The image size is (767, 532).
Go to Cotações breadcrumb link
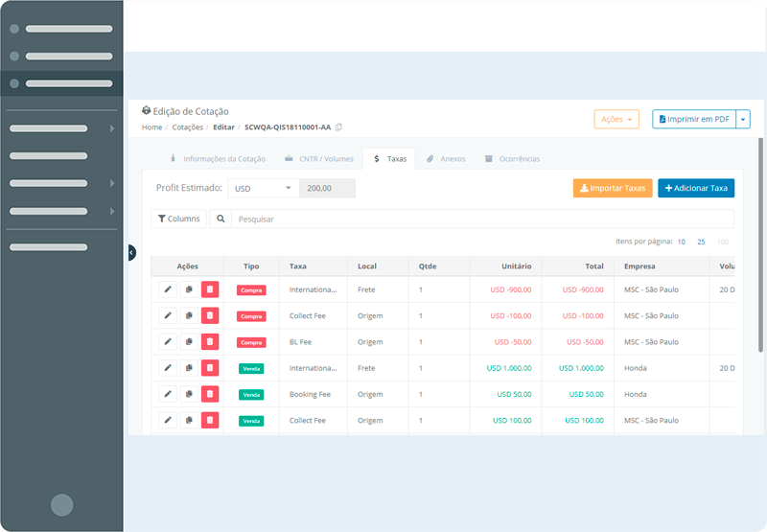[187, 127]
